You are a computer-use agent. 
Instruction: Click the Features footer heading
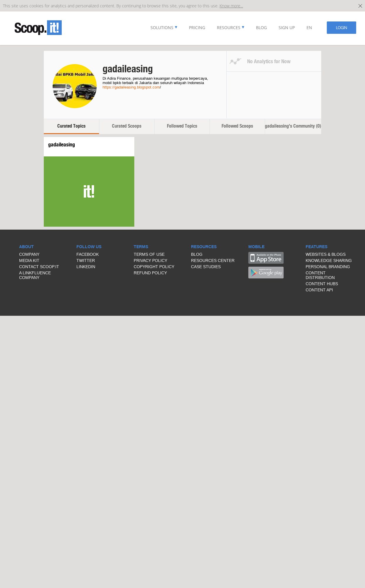[x=317, y=247]
